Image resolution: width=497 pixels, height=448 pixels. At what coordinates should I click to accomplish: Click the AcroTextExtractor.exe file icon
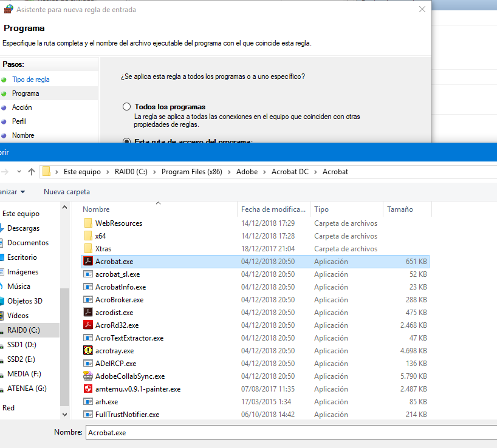pyautogui.click(x=88, y=338)
